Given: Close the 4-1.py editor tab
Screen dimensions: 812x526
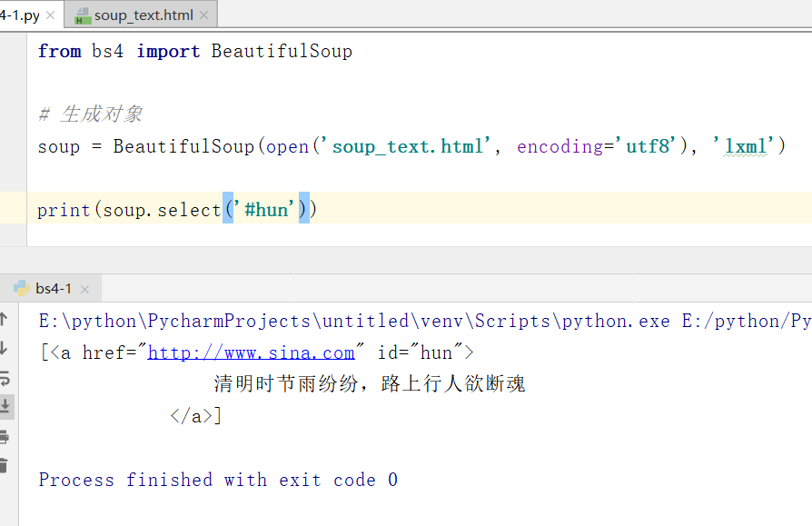Looking at the screenshot, I should click(50, 15).
